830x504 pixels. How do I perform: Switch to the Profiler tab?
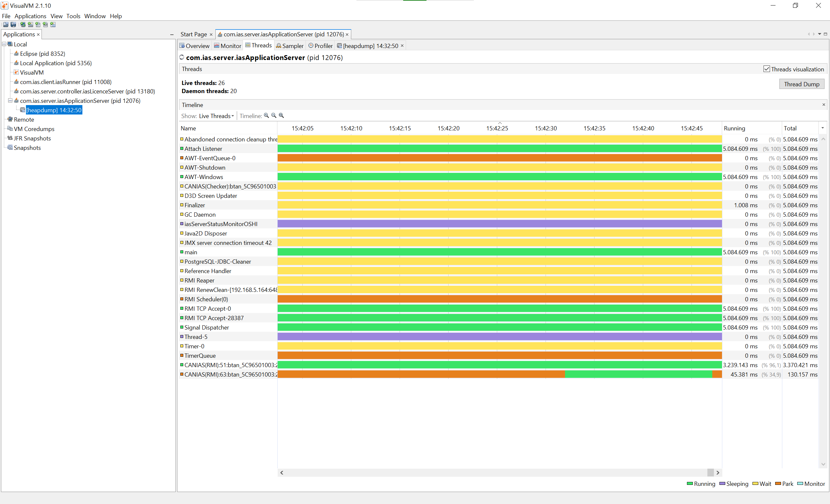[320, 45]
